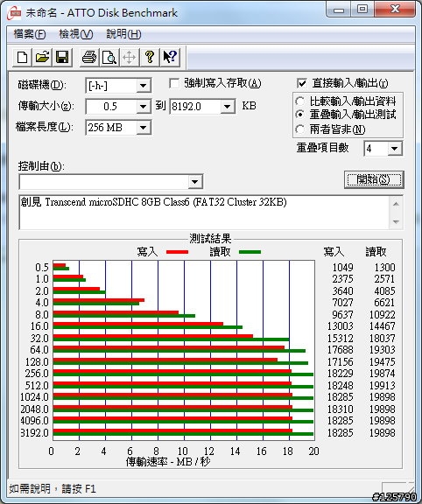Click the Print Preview magnifier icon
Screen dimensions: 422x504
(x=109, y=58)
